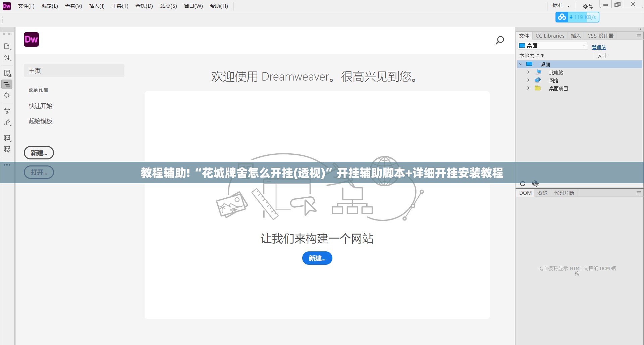644x345 pixels.
Task: Open 起始模板 in the welcome sidebar
Action: (x=41, y=121)
